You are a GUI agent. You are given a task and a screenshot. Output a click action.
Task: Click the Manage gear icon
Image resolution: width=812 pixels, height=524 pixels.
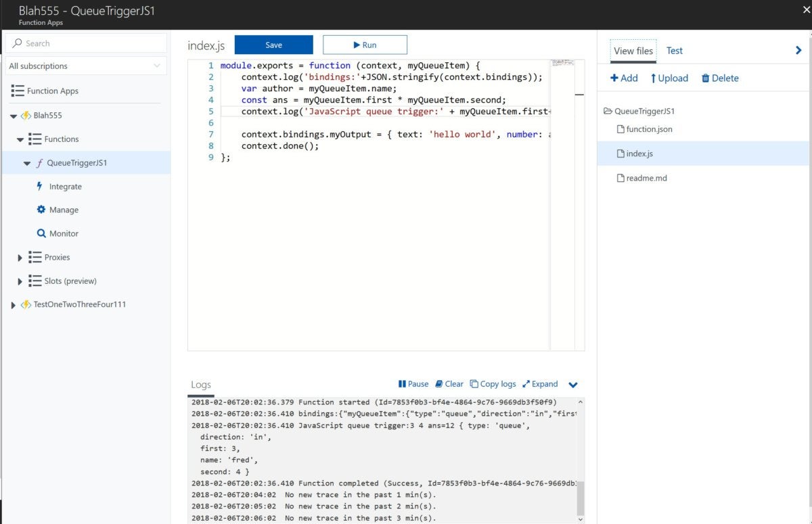[x=41, y=210]
